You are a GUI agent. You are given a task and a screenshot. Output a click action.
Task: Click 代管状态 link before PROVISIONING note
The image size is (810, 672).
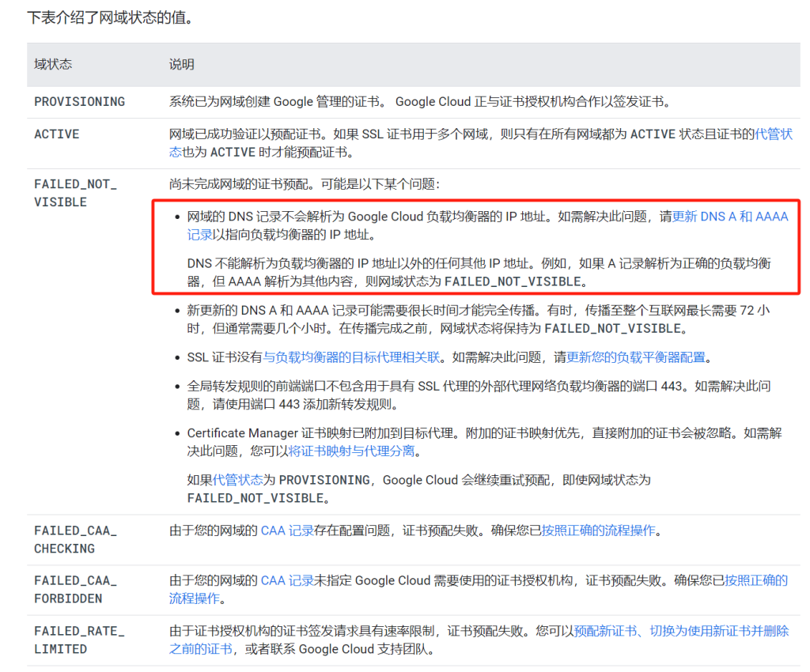(x=237, y=480)
